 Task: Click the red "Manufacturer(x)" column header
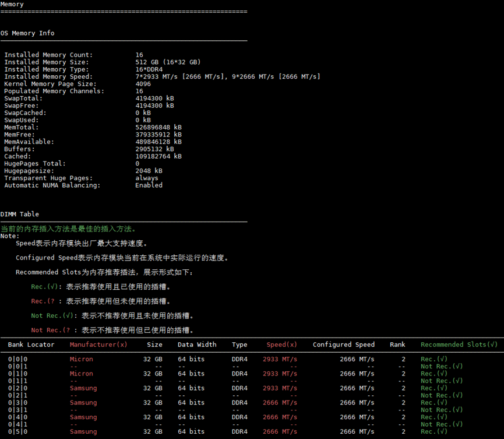point(98,345)
